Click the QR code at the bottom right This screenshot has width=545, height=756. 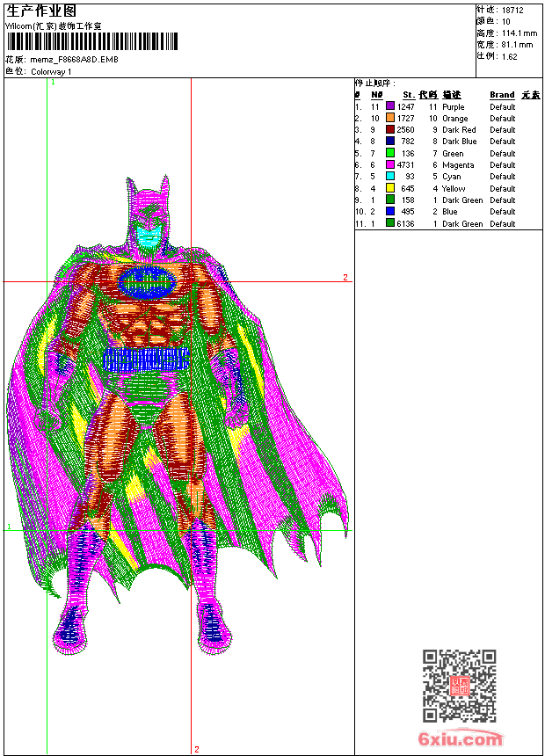click(459, 685)
